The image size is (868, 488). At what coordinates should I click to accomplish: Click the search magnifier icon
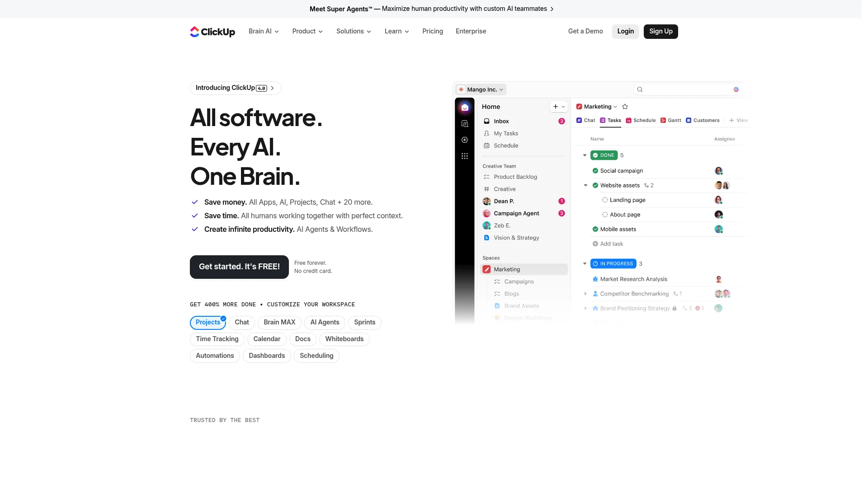pyautogui.click(x=640, y=89)
